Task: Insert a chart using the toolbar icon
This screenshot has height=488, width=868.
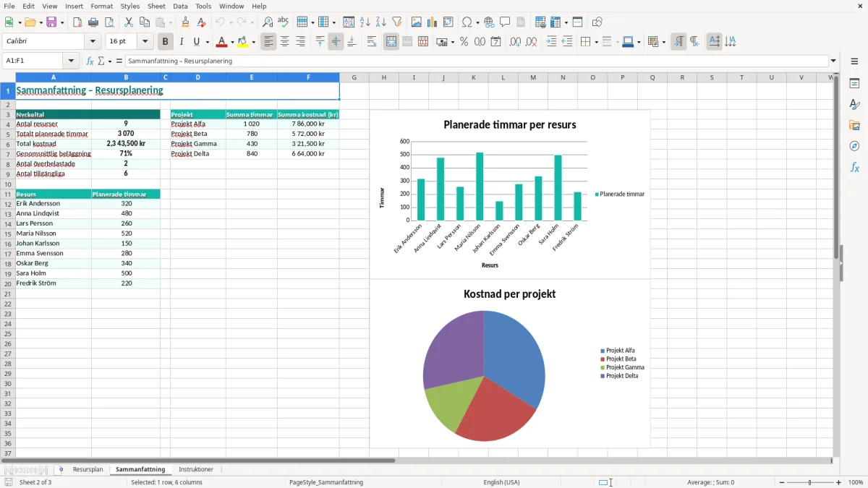Action: [x=432, y=22]
